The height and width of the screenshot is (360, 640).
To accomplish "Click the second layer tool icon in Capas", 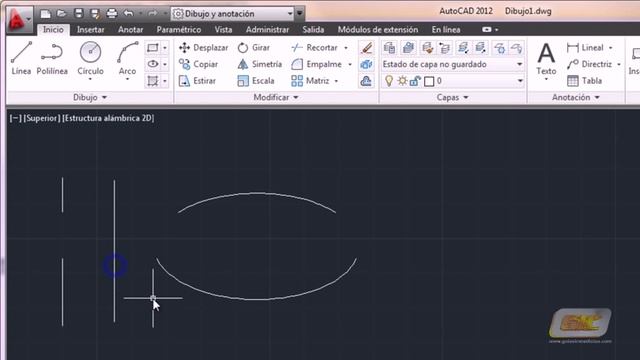I will (408, 48).
